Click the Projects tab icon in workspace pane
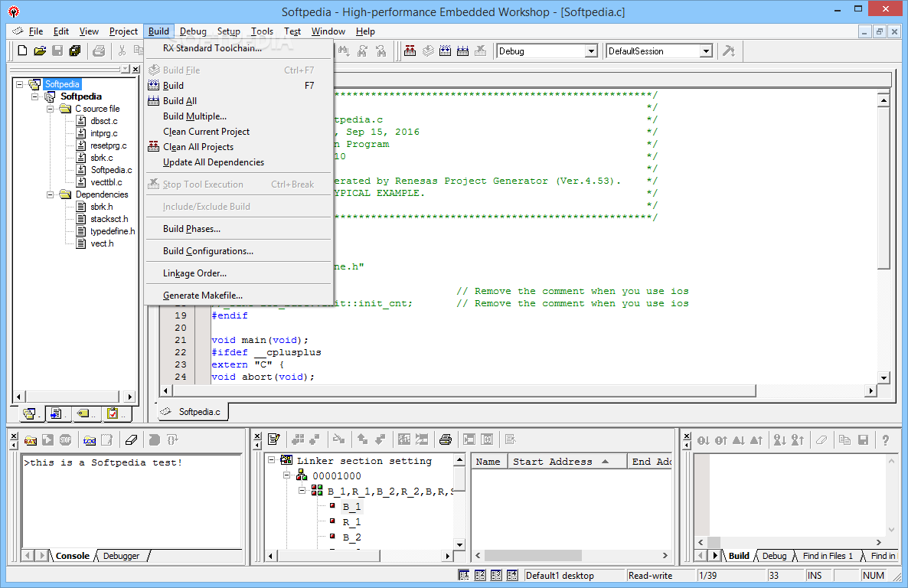 [x=30, y=413]
